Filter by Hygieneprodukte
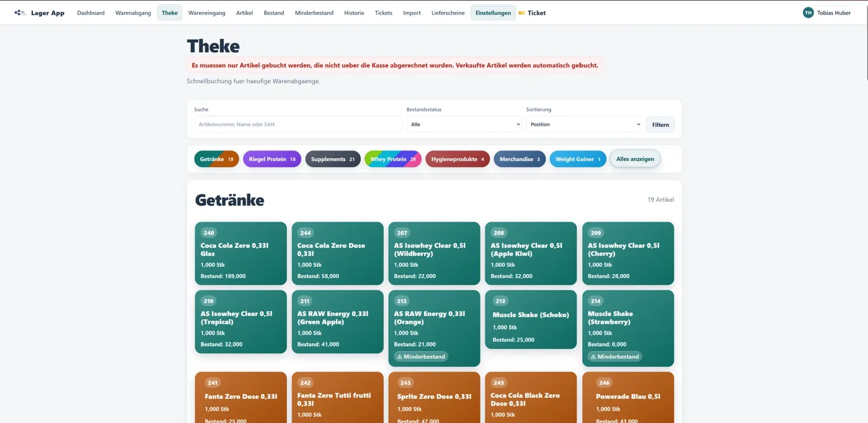 pos(458,159)
